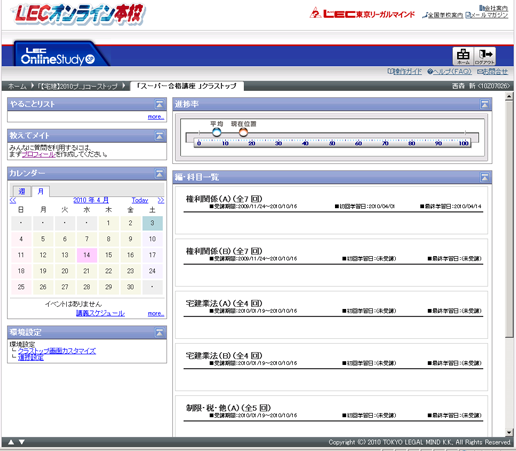516x451 pixels.
Task: Click the 平均 marker on progress slider
Action: [217, 132]
